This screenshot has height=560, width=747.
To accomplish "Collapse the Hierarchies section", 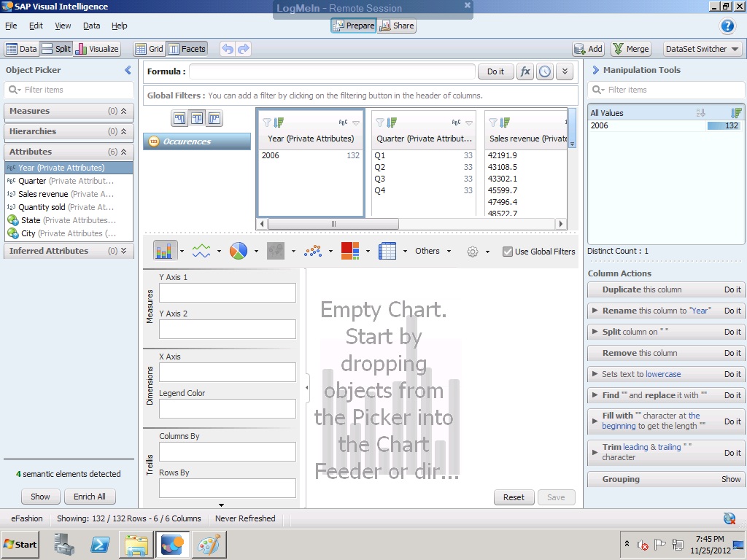I will coord(123,131).
